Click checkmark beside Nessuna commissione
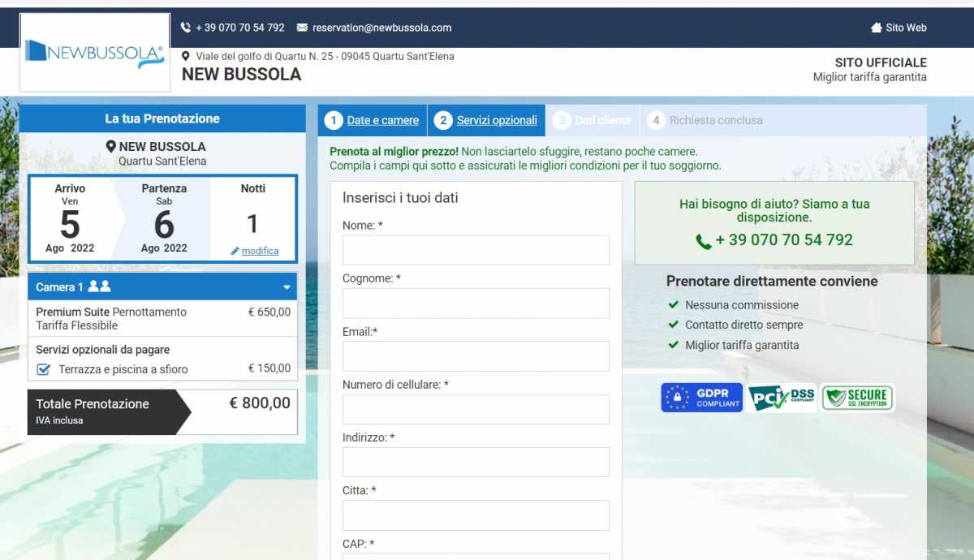974x560 pixels. (x=673, y=305)
